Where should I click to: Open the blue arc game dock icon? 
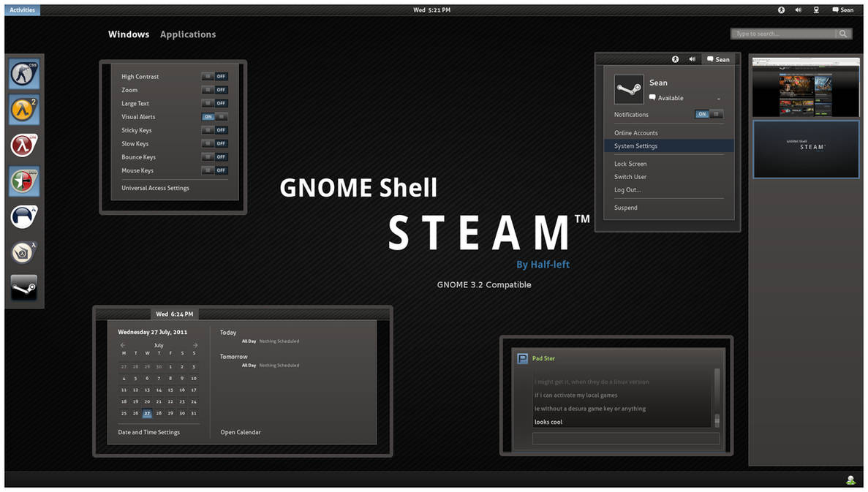(24, 217)
